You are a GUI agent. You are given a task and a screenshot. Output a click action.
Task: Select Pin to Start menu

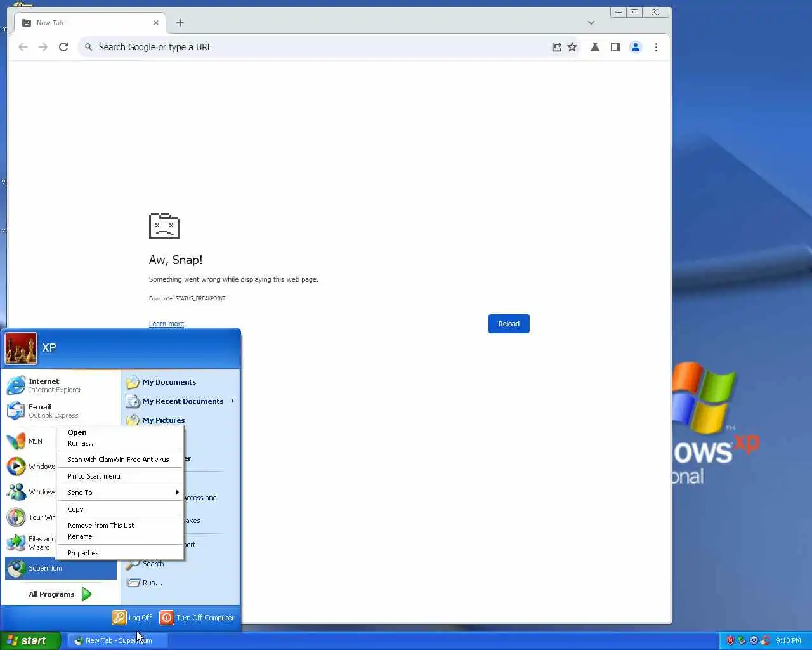point(121,476)
